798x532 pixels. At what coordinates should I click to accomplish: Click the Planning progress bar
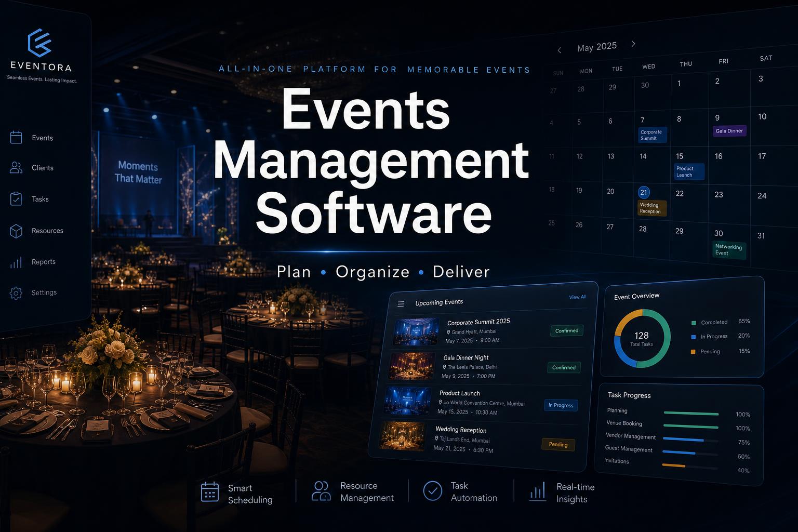(x=691, y=414)
